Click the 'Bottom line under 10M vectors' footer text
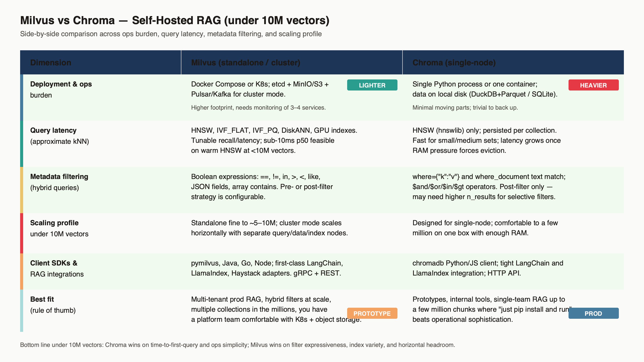 pyautogui.click(x=237, y=345)
